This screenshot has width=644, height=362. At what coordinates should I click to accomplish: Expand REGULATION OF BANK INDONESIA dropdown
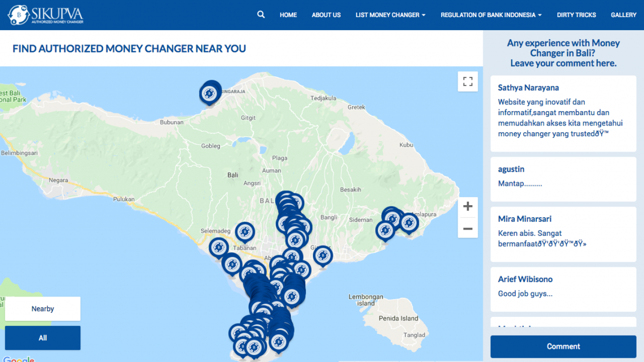(491, 15)
